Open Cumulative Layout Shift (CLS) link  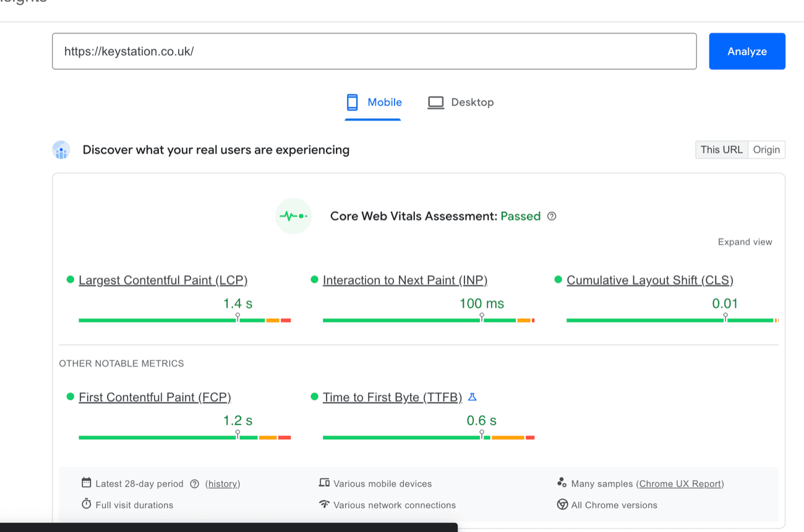pos(650,281)
